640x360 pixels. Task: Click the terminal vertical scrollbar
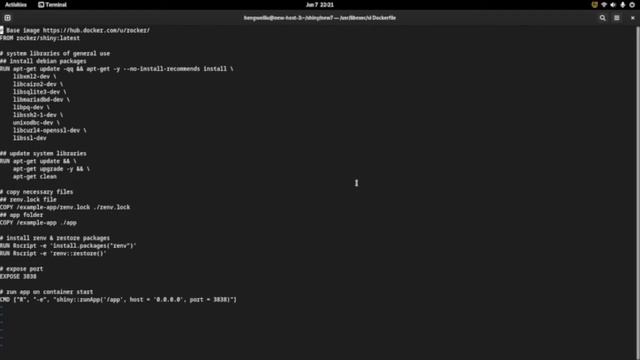[x=638, y=192]
